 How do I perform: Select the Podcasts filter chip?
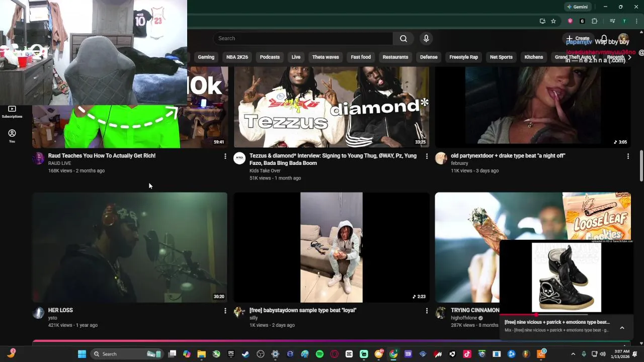[270, 57]
